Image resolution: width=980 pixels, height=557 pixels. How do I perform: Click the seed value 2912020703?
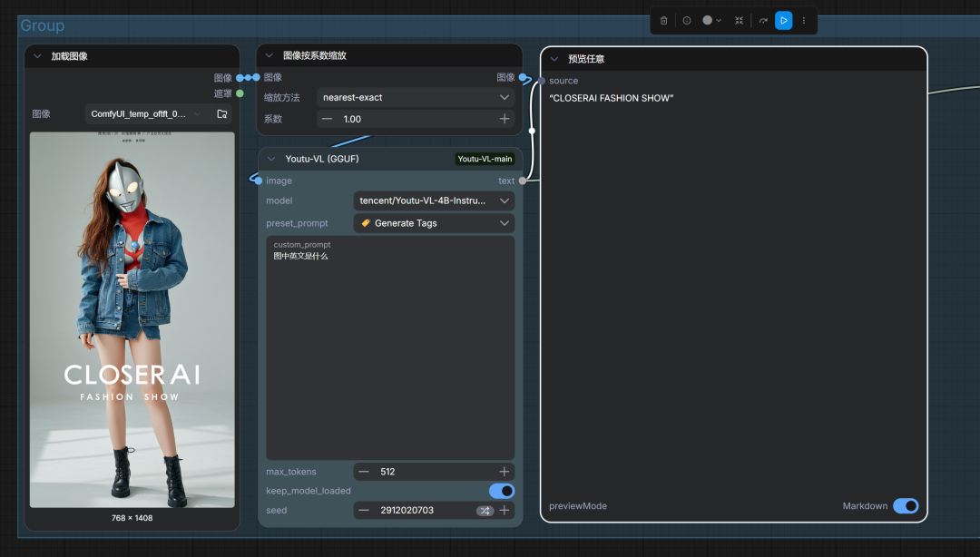[x=407, y=510]
